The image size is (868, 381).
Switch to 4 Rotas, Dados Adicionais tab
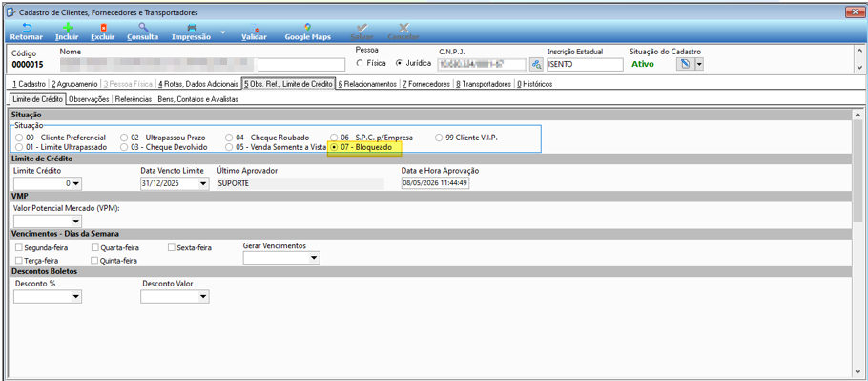(x=198, y=84)
